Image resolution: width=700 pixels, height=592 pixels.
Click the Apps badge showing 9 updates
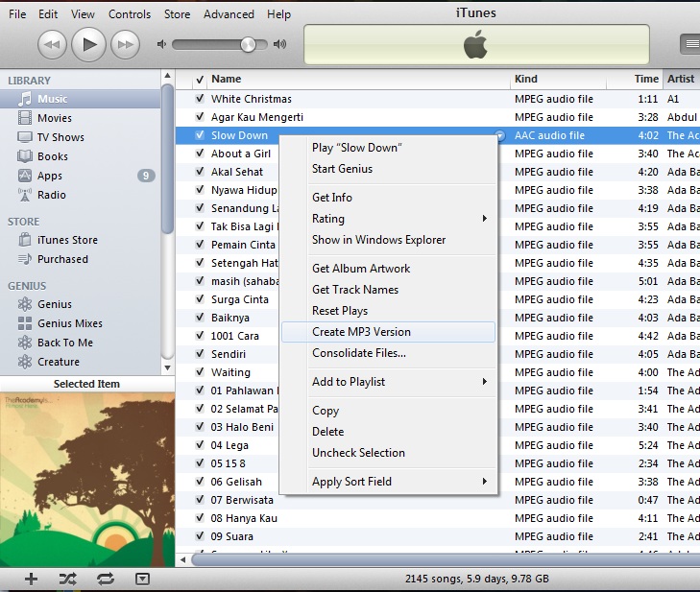point(146,176)
